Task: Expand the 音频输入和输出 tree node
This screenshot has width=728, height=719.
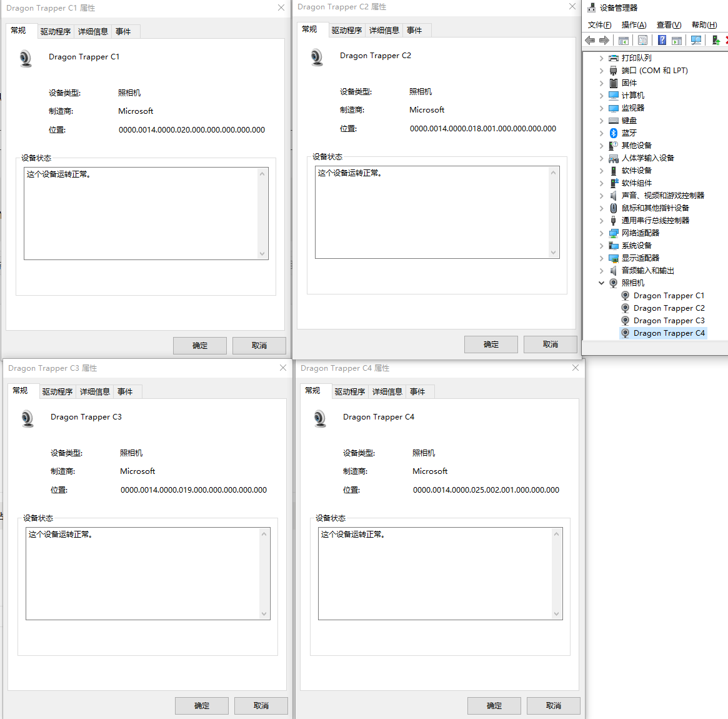Action: [601, 271]
